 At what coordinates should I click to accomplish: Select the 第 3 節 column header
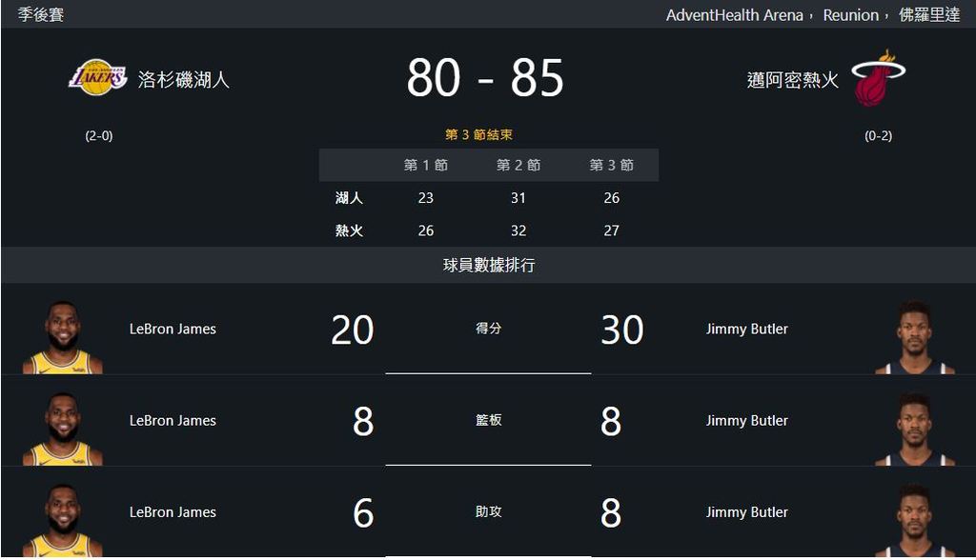click(x=611, y=165)
